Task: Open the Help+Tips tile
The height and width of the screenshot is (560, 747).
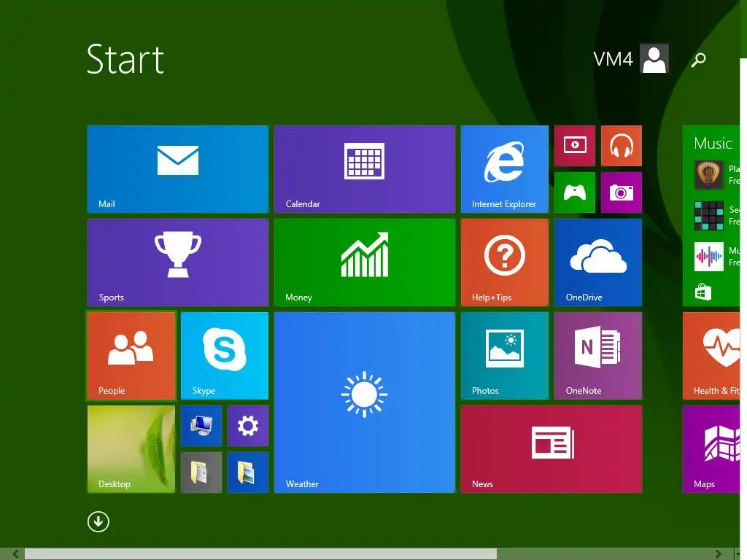Action: pyautogui.click(x=505, y=262)
